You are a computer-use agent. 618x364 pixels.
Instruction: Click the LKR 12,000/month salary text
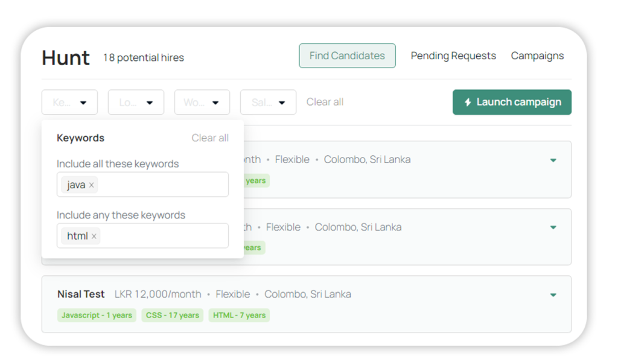tap(158, 294)
